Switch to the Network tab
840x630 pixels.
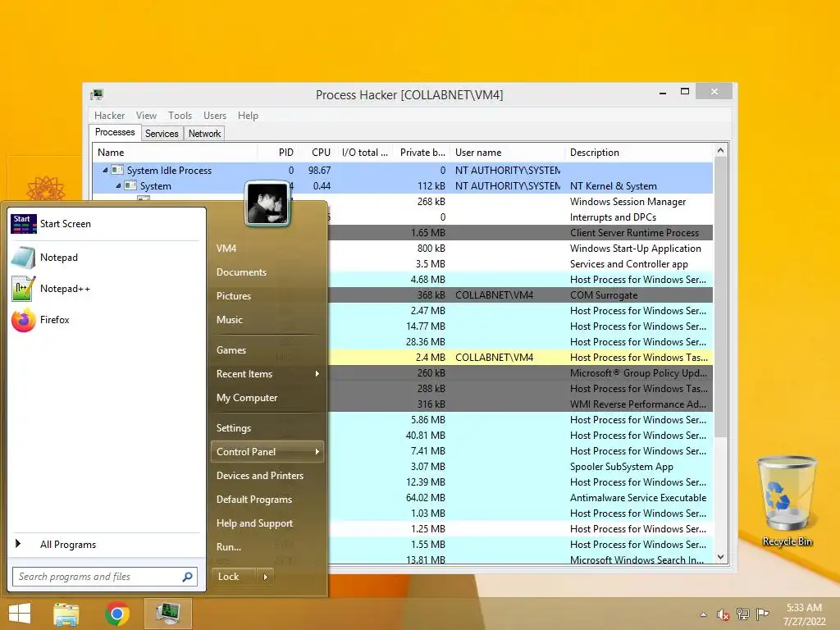coord(204,134)
